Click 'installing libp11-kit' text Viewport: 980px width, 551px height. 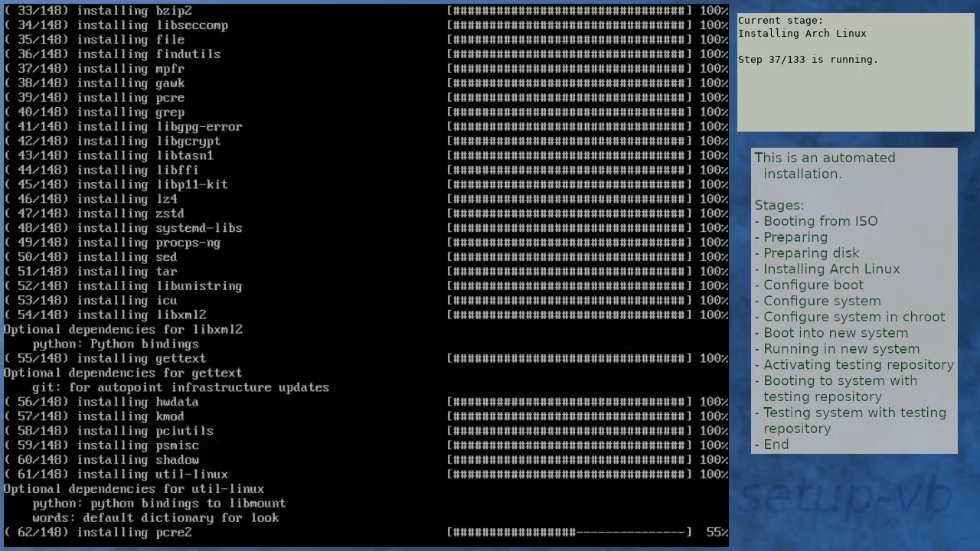pyautogui.click(x=152, y=184)
